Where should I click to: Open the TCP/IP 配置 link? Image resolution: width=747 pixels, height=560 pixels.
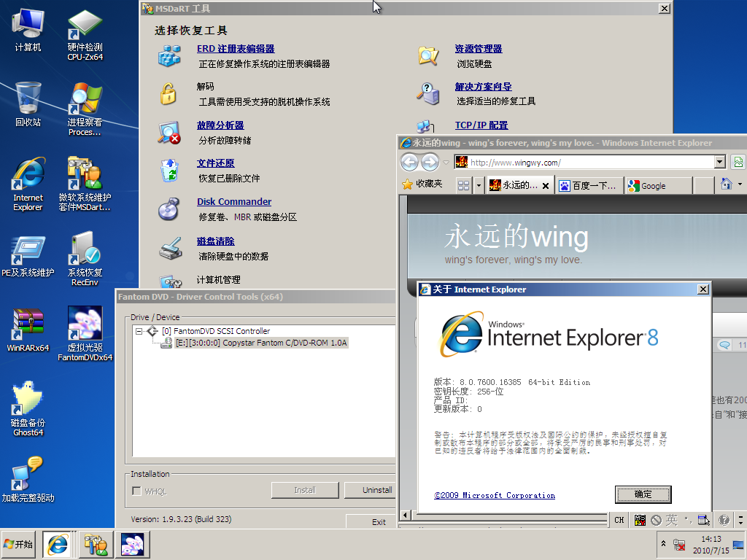pyautogui.click(x=481, y=125)
